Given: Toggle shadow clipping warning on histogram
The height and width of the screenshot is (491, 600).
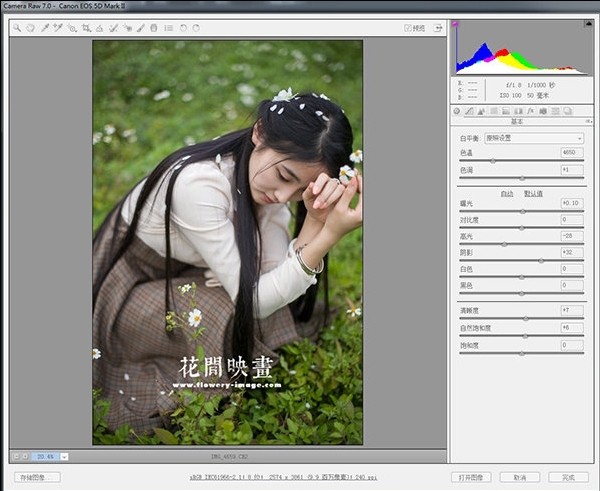Looking at the screenshot, I should (x=457, y=23).
